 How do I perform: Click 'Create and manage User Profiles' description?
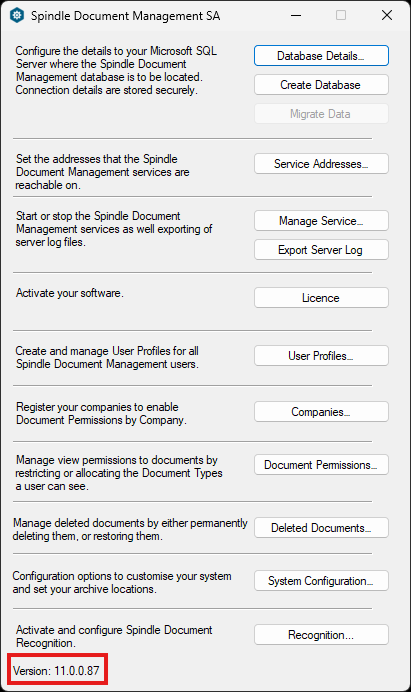tap(107, 357)
